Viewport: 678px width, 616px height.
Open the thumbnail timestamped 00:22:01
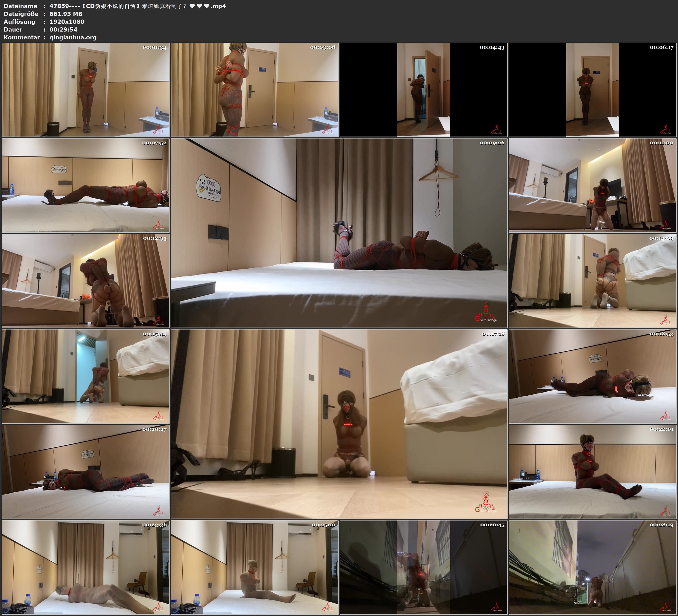click(593, 471)
